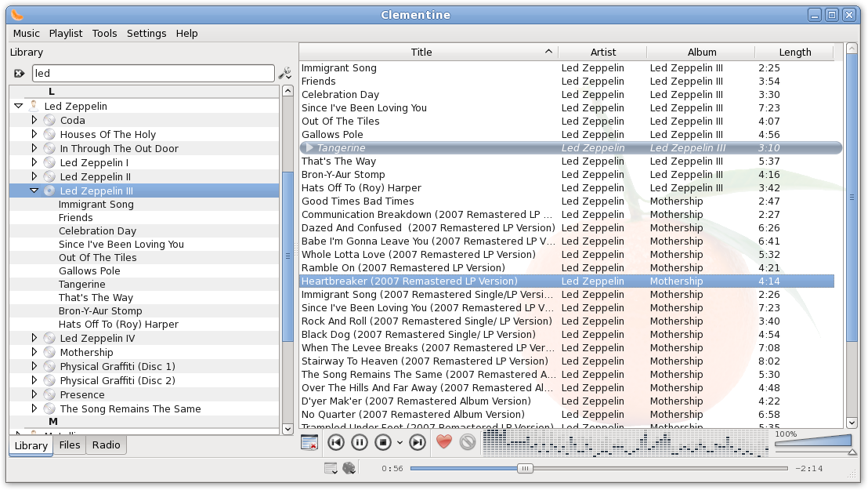Expand the Led Zeppelin I album
This screenshot has height=490, width=868.
tap(34, 162)
